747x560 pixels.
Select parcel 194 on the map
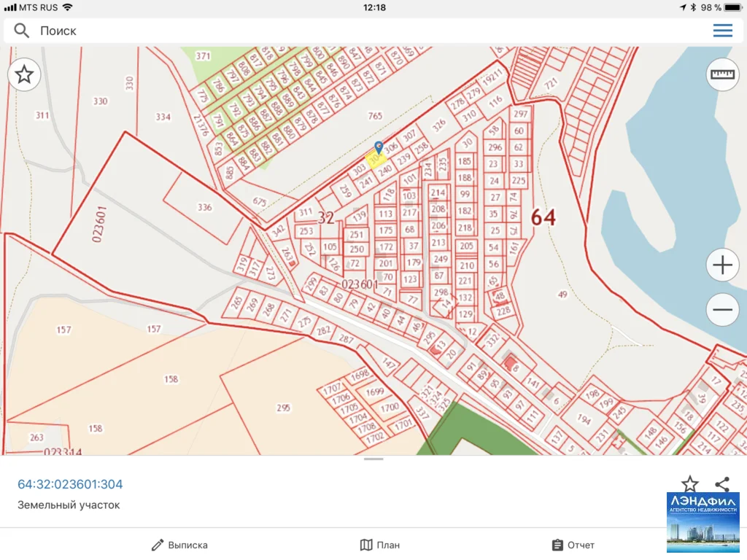click(x=584, y=419)
